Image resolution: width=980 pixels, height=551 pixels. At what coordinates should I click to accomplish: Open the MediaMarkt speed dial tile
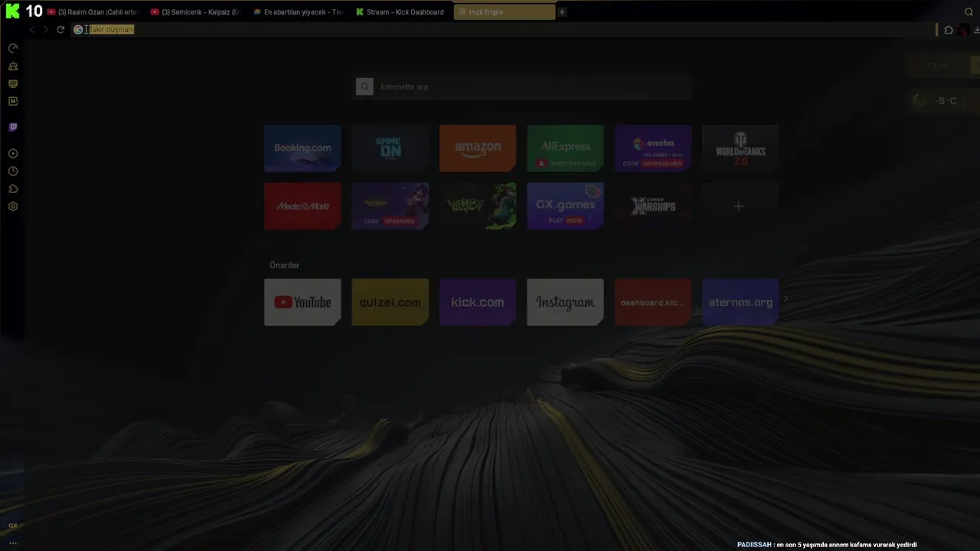[x=302, y=206]
